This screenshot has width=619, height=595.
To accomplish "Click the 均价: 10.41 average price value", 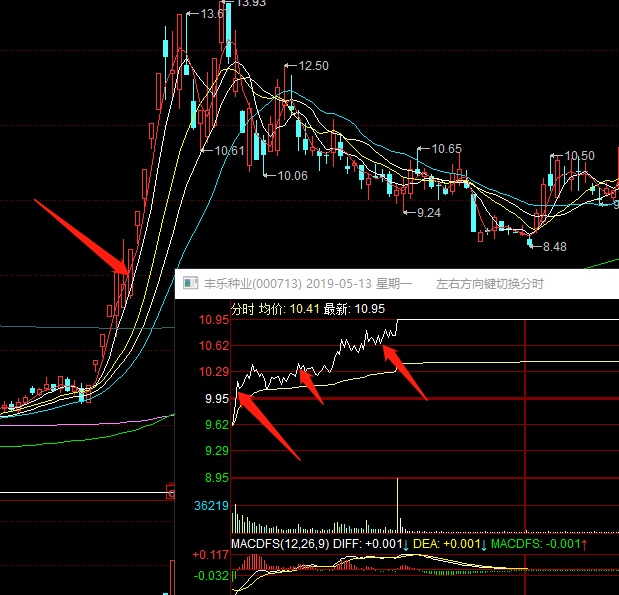I will tap(289, 309).
